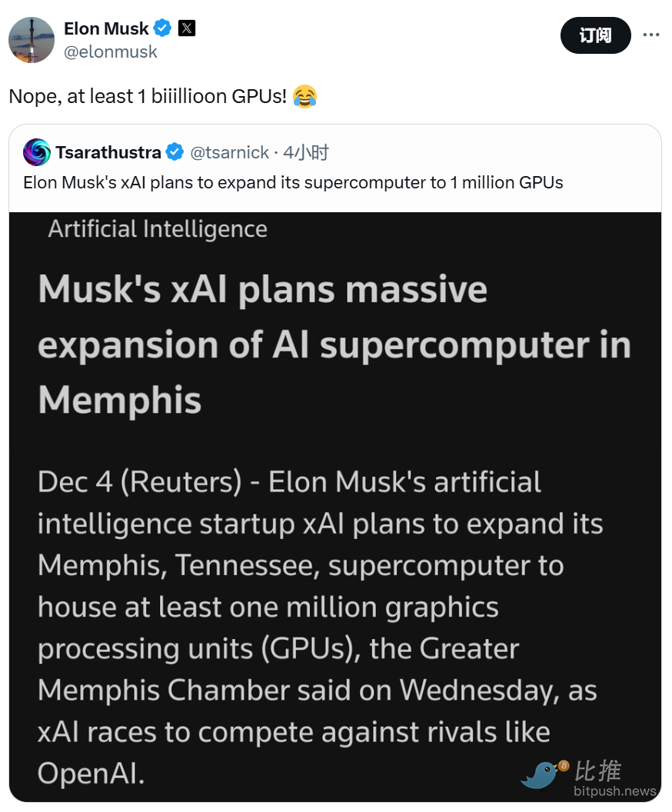Image resolution: width=672 pixels, height=812 pixels.
Task: Click Elon Musk's profile avatar
Action: click(32, 40)
